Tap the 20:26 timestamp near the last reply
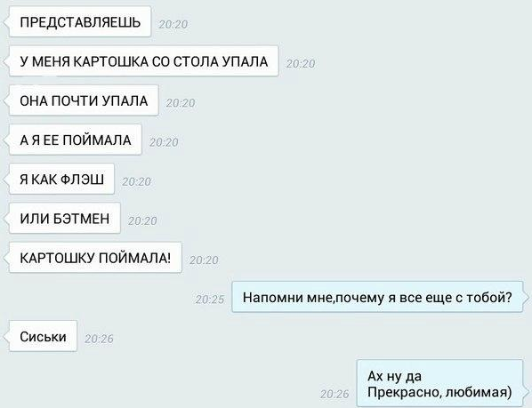Image resolution: width=532 pixels, height=408 pixels. click(x=335, y=394)
